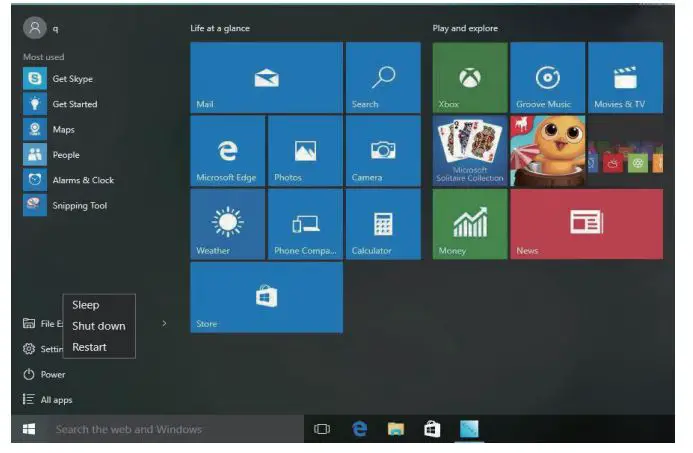
Task: Open People from Most used
Action: coord(52,155)
